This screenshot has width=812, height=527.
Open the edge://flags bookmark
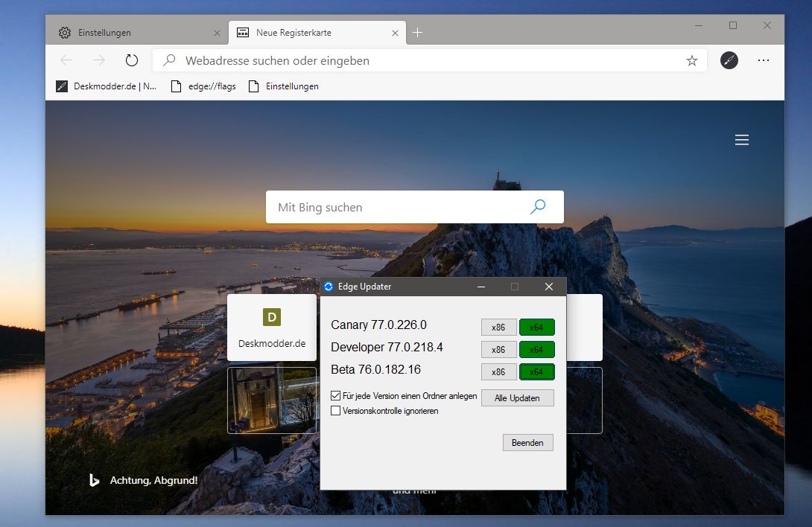203,86
